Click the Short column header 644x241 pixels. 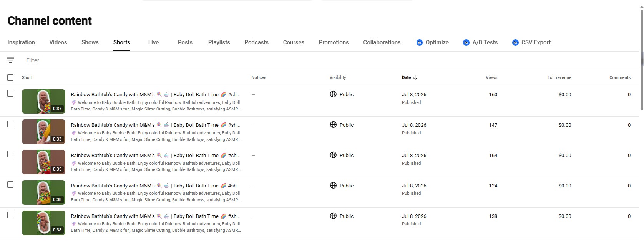click(x=27, y=77)
